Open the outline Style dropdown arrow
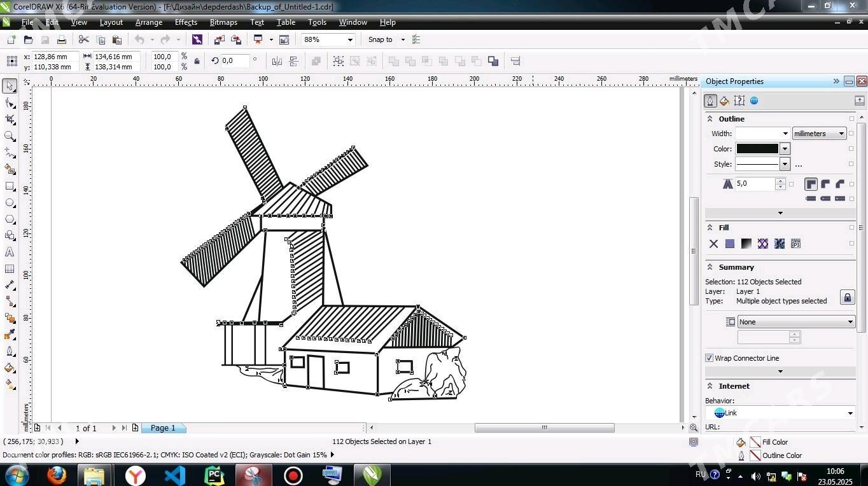 tap(785, 164)
